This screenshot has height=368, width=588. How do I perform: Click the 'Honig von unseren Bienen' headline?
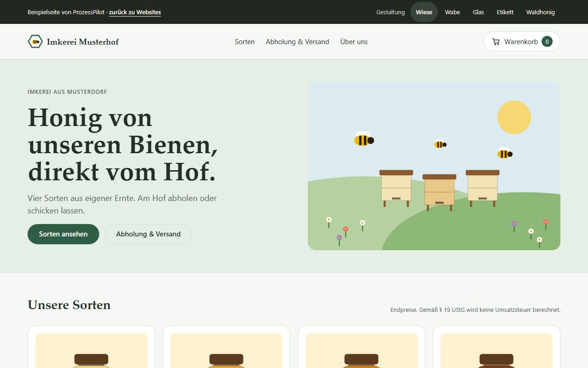tap(123, 144)
